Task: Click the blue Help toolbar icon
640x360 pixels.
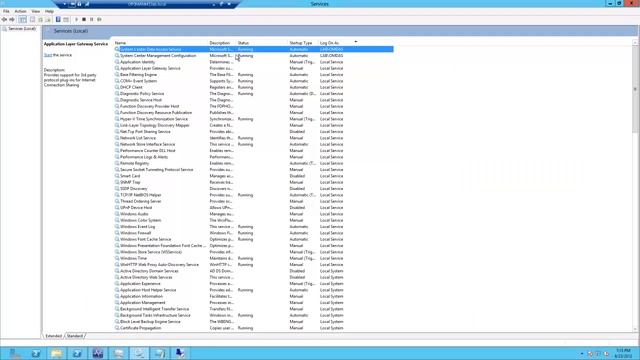Action: tap(58, 20)
